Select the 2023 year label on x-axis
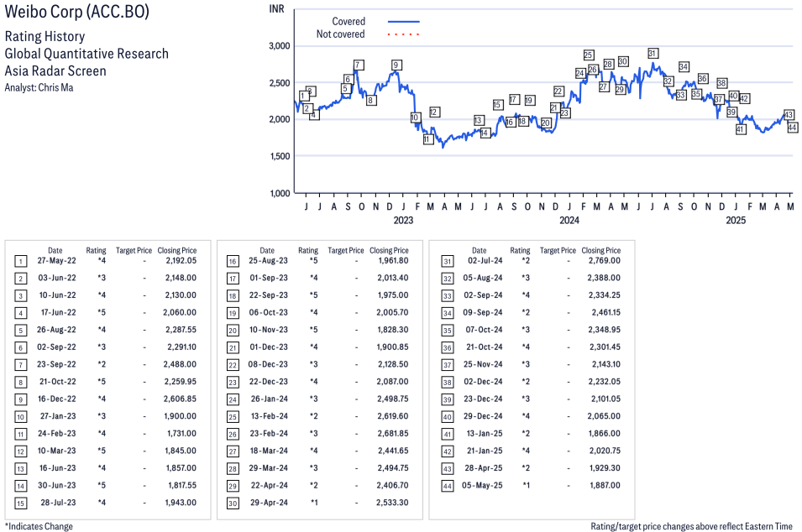This screenshot has height=532, width=802. 403,220
